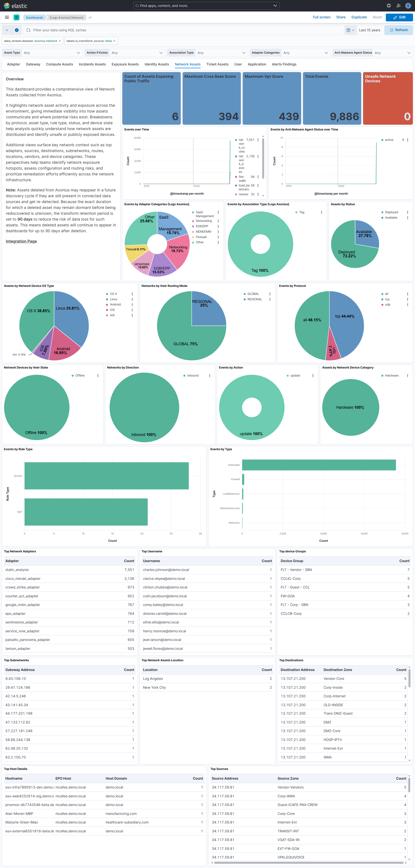Open the Last 15 years time picker

(x=369, y=30)
